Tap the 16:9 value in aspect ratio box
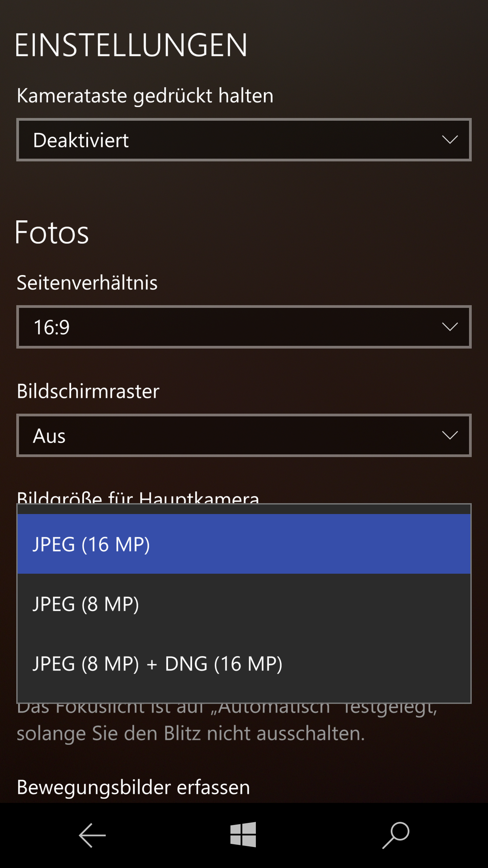Viewport: 488px width, 868px height. [52, 327]
